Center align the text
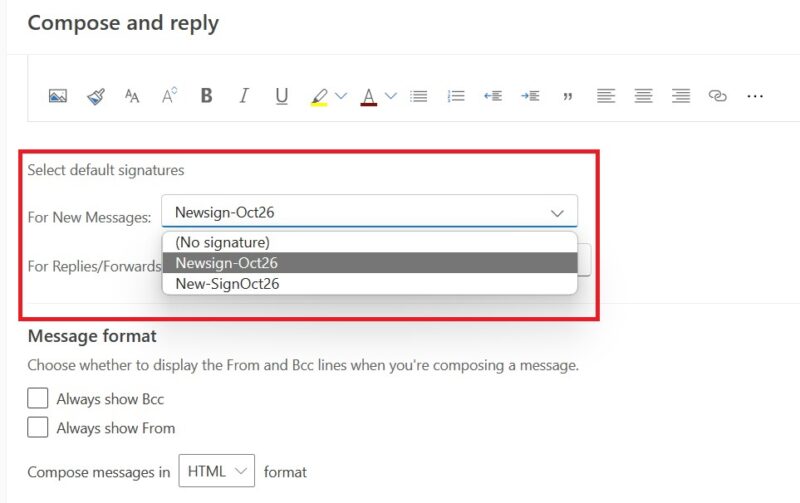800x503 pixels. point(643,96)
